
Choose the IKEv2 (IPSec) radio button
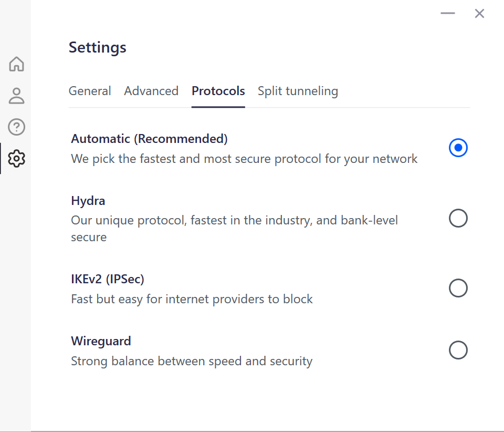point(458,288)
